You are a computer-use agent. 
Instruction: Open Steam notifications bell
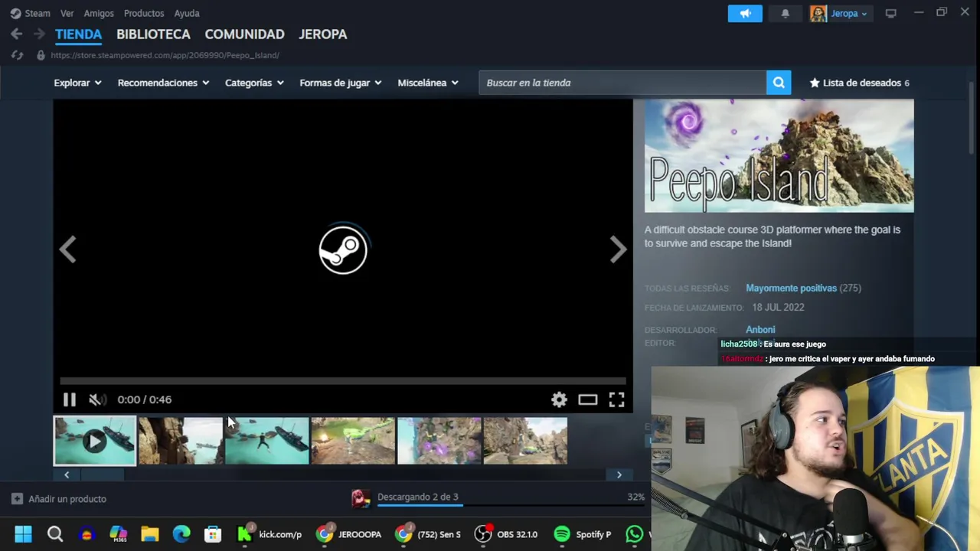(x=785, y=13)
